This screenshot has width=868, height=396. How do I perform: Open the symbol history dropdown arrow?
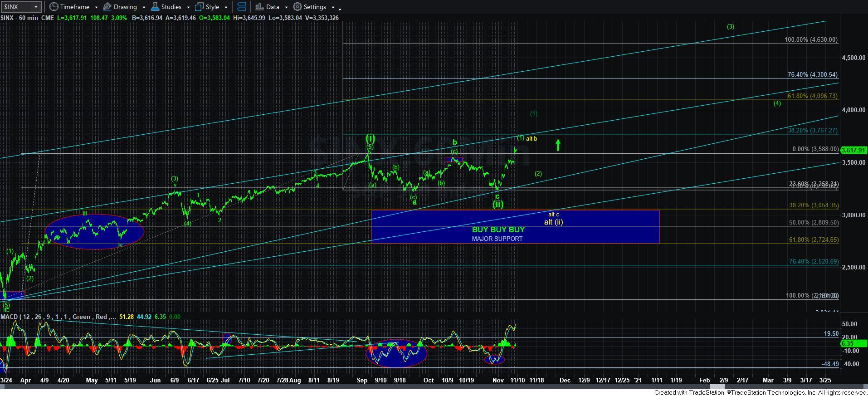click(x=36, y=7)
